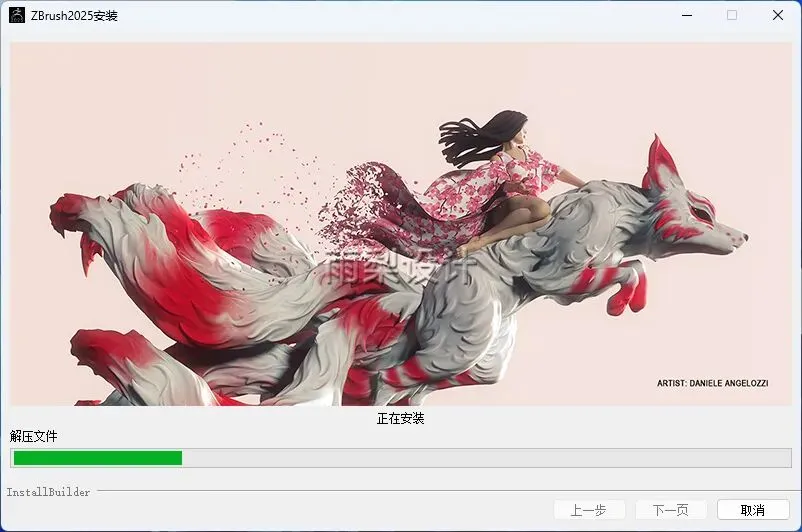
Task: Click the 解压文件 label
Action: pyautogui.click(x=34, y=436)
